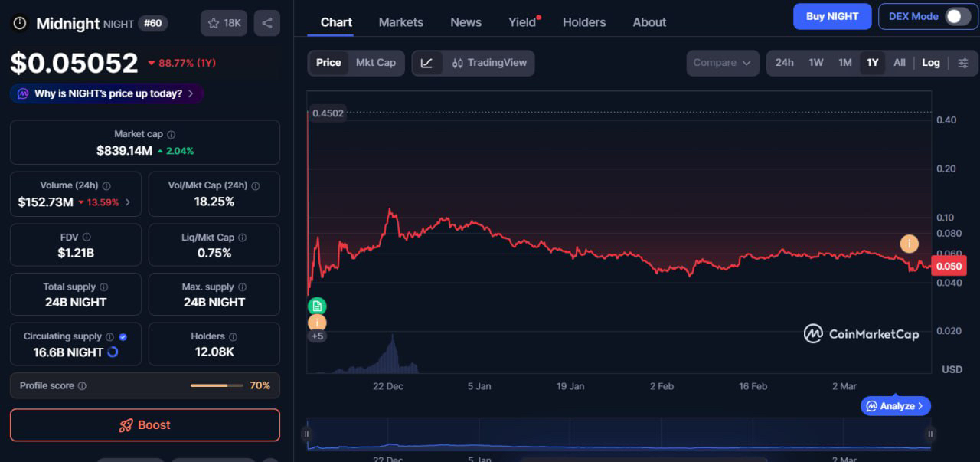This screenshot has width=980, height=462.
Task: Open the share icon button
Action: coord(266,23)
